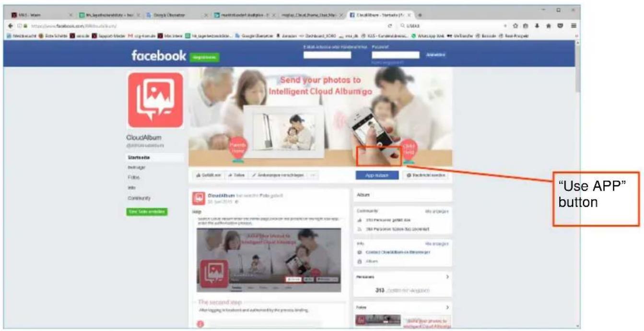Click the bookmarks library clipboard icon
Image resolution: width=644 pixels, height=331 pixels.
pyautogui.click(x=526, y=25)
